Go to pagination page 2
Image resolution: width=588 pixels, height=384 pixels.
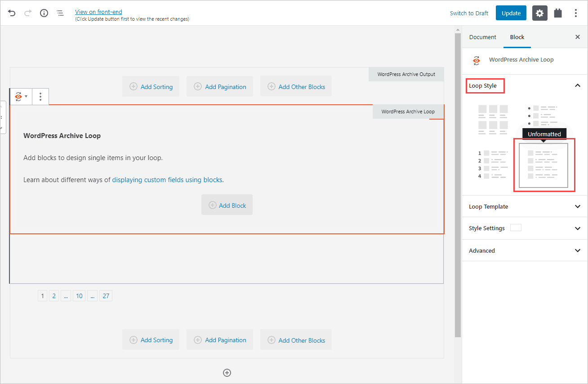(54, 296)
